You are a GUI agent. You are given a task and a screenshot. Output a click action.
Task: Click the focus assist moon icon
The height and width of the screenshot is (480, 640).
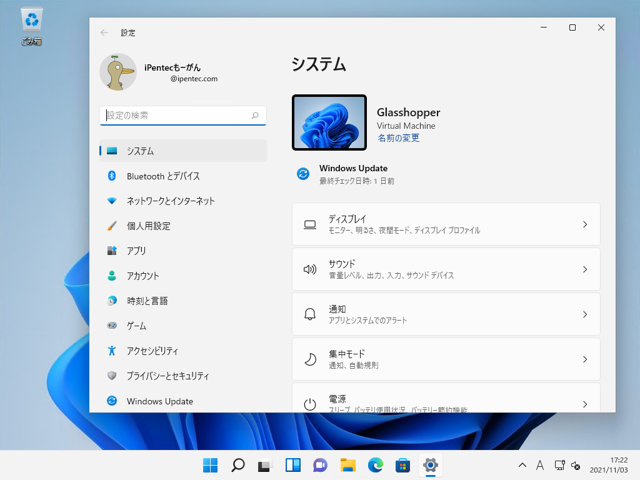[x=310, y=359]
